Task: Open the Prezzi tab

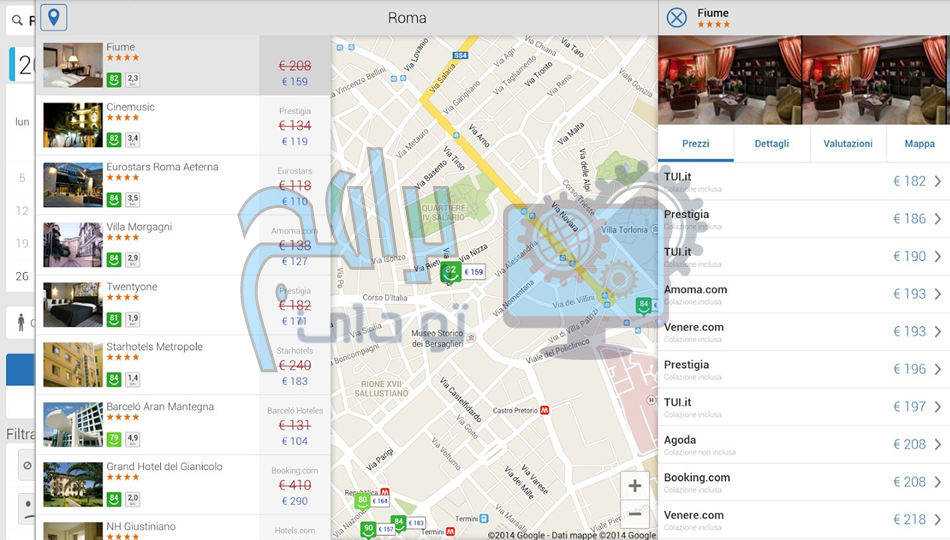Action: [x=696, y=143]
